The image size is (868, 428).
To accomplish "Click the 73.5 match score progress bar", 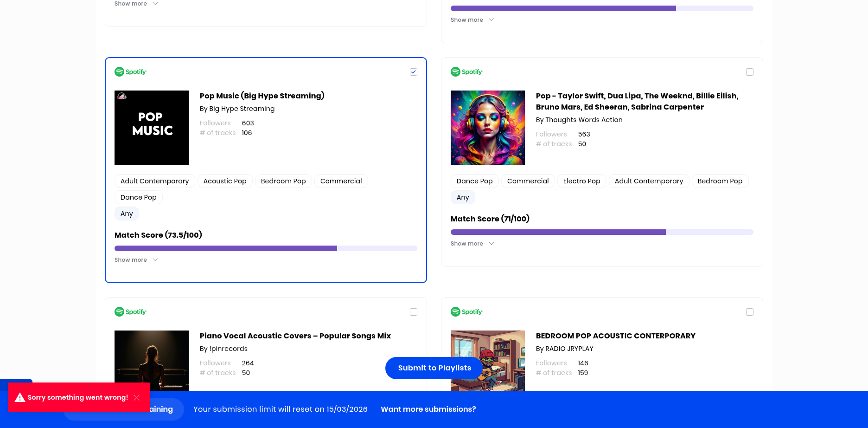I will (266, 248).
